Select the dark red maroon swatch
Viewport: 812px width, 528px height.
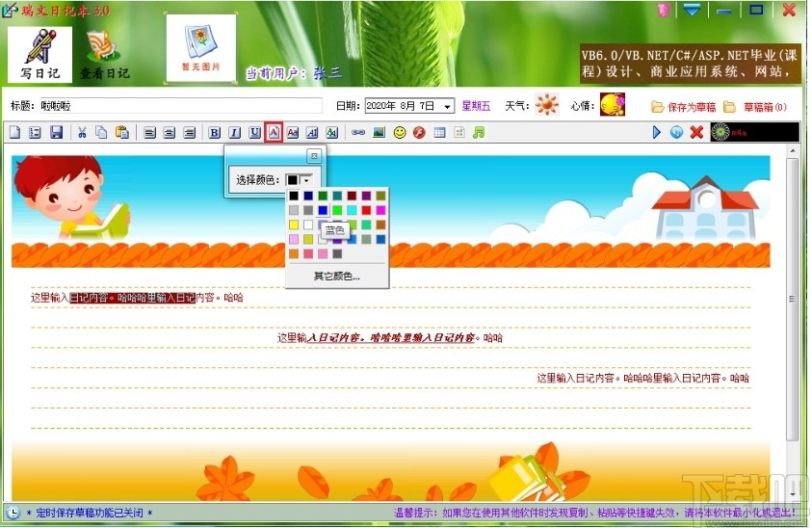[352, 196]
